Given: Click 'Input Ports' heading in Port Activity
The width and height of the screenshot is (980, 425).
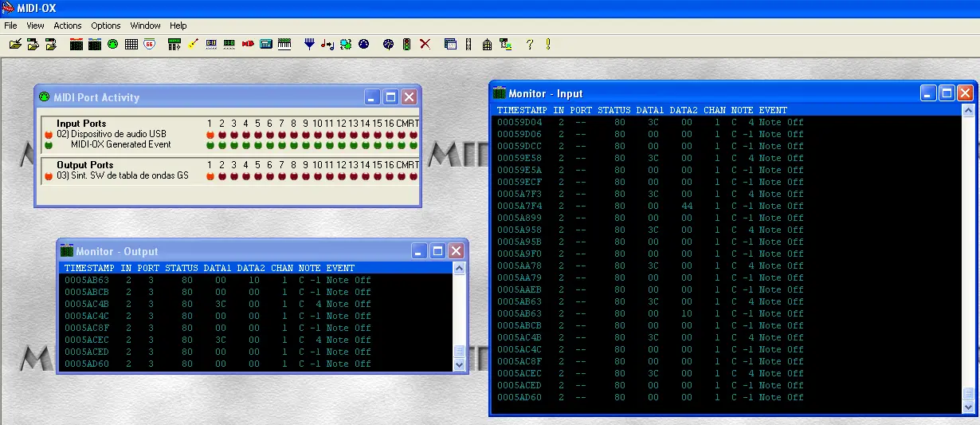Looking at the screenshot, I should [81, 124].
